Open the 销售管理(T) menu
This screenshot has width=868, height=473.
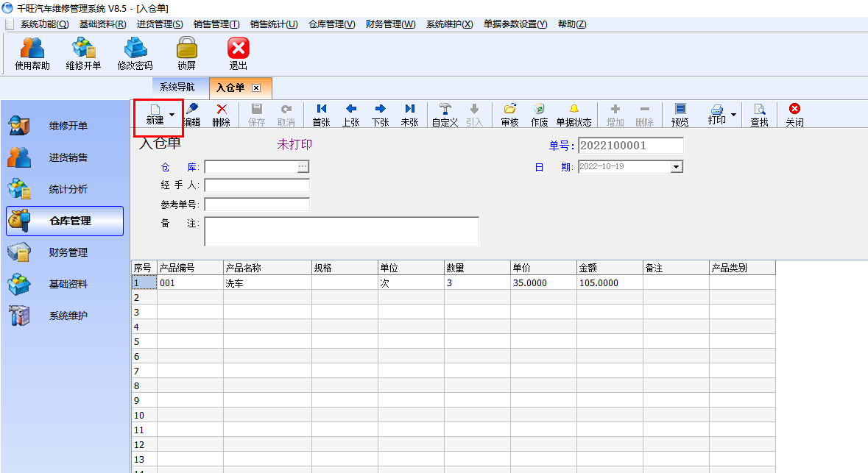click(216, 24)
